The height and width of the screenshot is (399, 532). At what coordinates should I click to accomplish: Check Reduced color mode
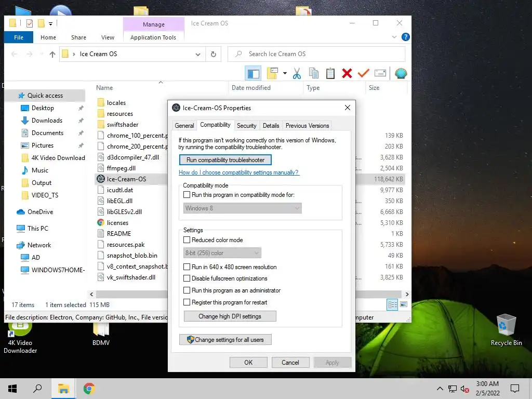tap(187, 240)
